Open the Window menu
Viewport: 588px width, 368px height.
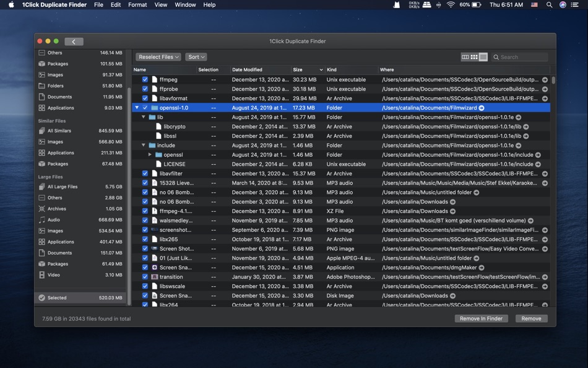click(185, 5)
